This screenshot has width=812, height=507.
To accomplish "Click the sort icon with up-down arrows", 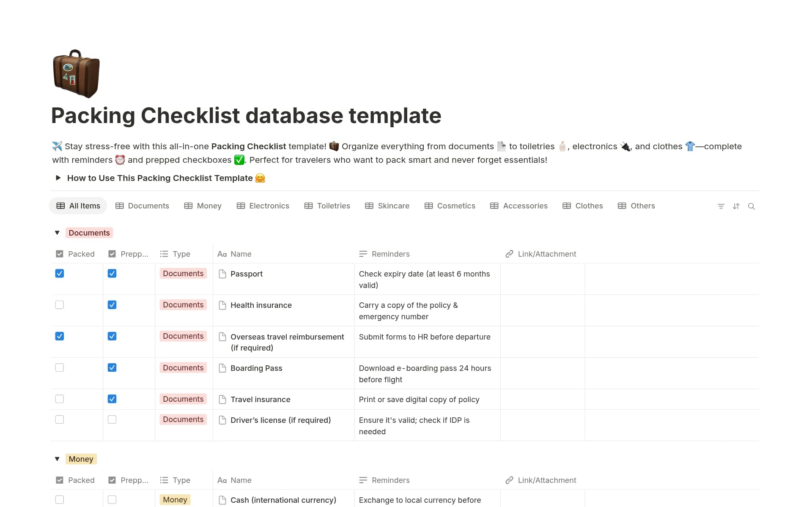I will 736,206.
